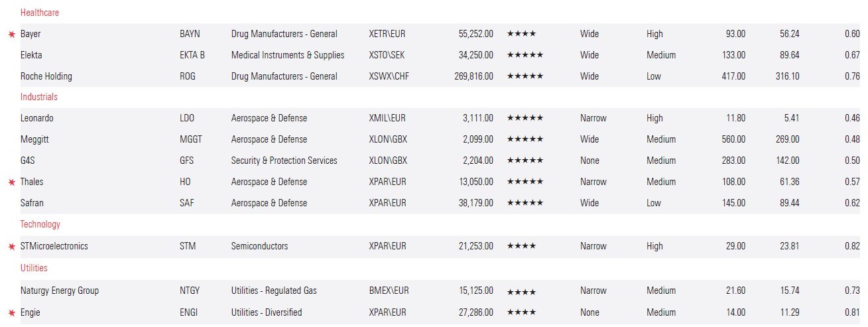
Task: Select the Healthcare sector heading
Action: pyautogui.click(x=40, y=13)
